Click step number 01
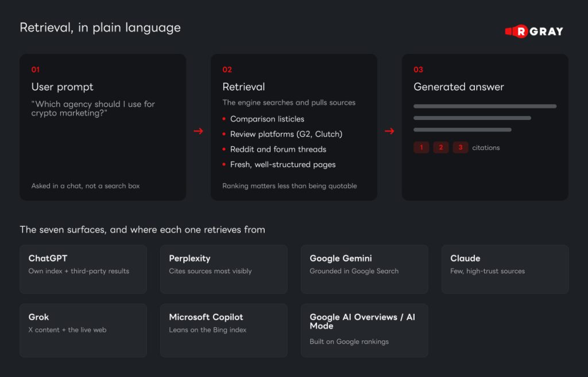The image size is (588, 377). (x=36, y=69)
